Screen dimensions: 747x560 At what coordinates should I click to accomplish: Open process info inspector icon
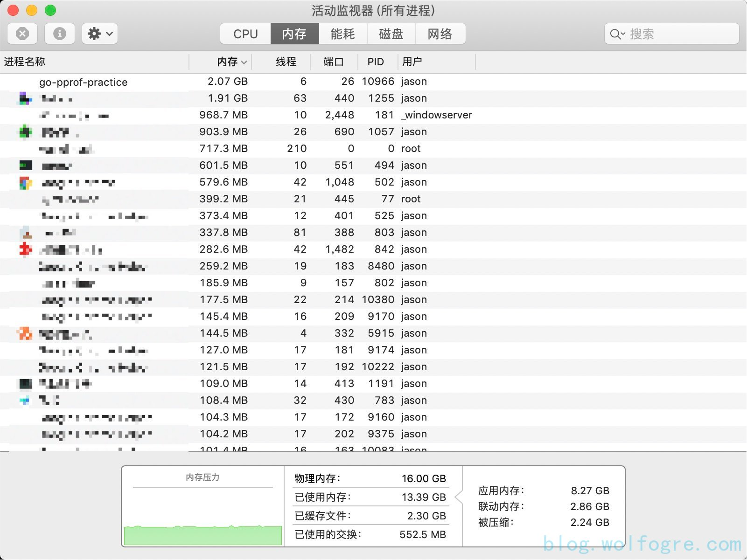coord(59,34)
